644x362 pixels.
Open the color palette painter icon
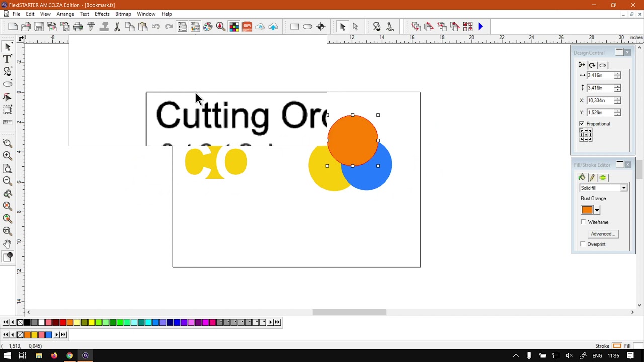(x=208, y=27)
